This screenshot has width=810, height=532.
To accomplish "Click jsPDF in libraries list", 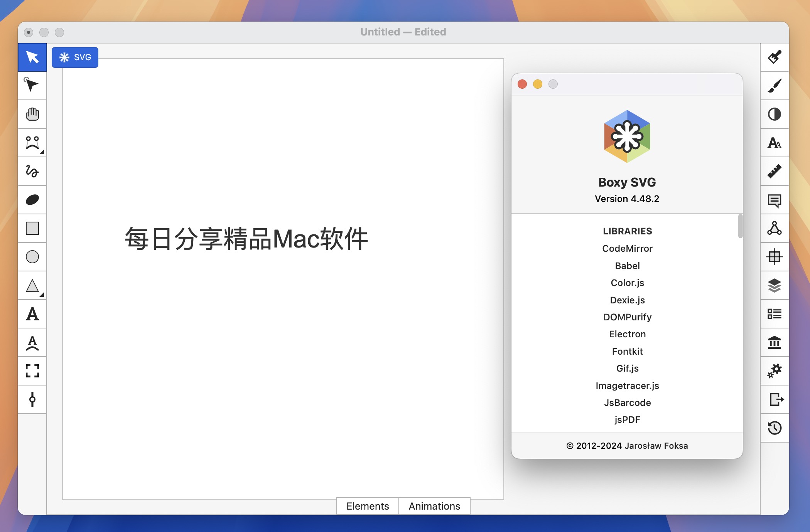I will [x=627, y=420].
